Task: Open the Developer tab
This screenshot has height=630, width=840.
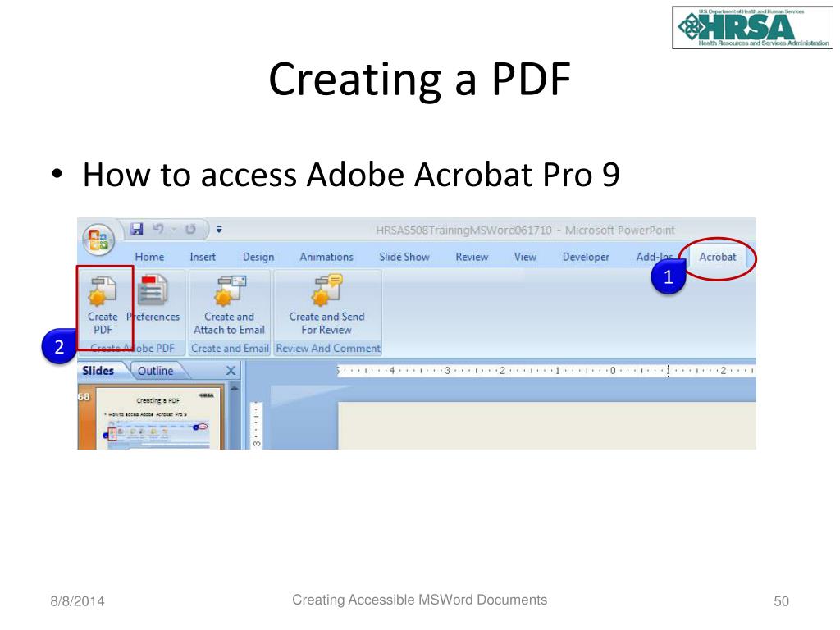Action: 586,257
